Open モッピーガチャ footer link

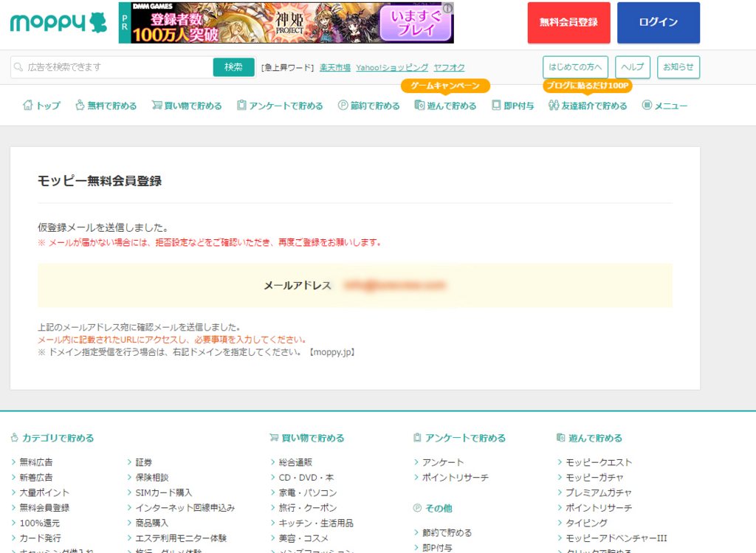tap(594, 477)
